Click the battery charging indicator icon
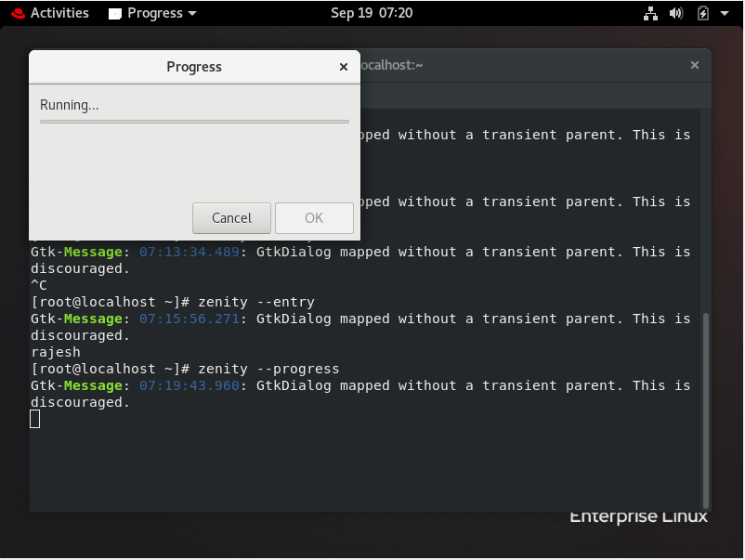Image resolution: width=745 pixels, height=560 pixels. (x=701, y=13)
